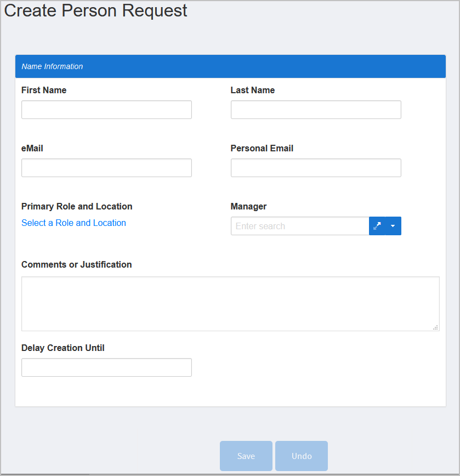Open the Manager expanded search icon
Image resolution: width=460 pixels, height=476 pixels.
(377, 226)
